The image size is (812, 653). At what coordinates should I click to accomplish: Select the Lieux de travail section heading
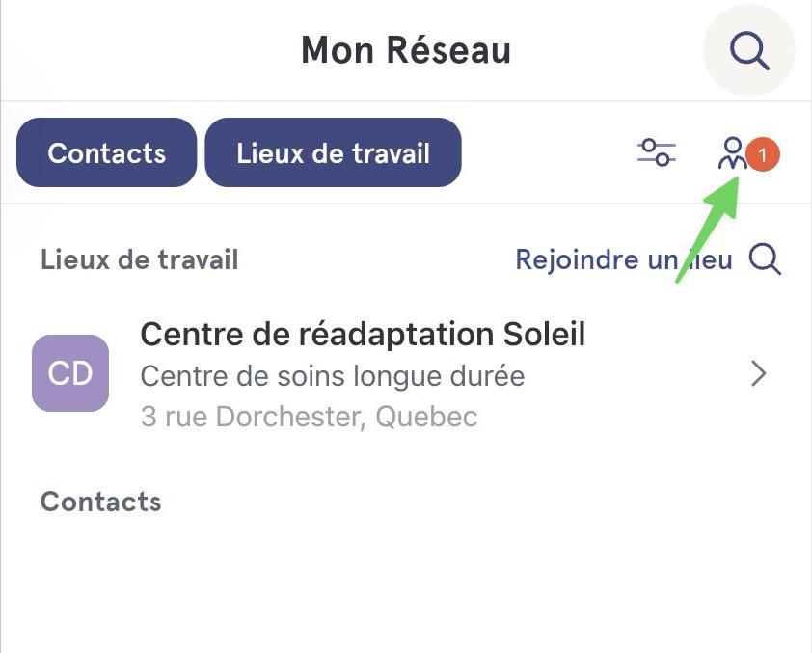[x=139, y=259]
